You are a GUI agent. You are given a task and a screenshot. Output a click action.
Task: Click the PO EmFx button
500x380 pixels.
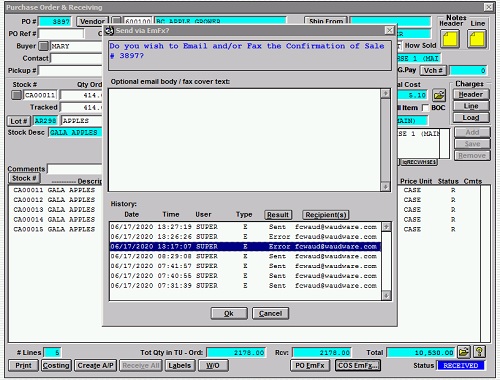point(310,365)
